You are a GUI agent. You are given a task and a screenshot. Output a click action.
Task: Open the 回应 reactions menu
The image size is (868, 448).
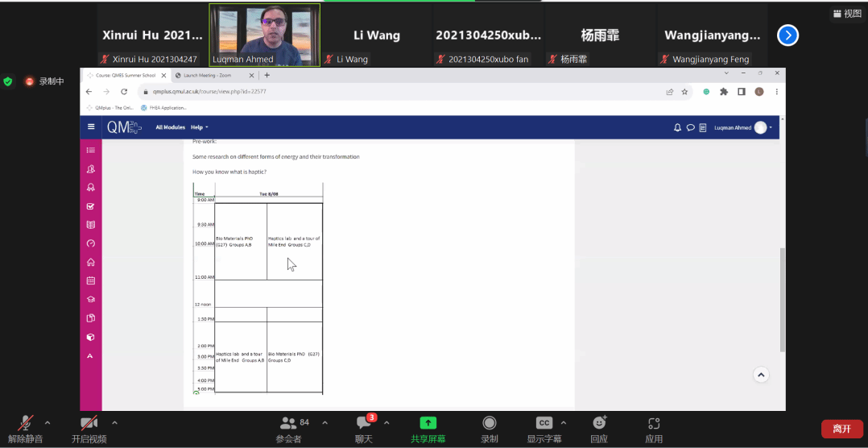(598, 428)
